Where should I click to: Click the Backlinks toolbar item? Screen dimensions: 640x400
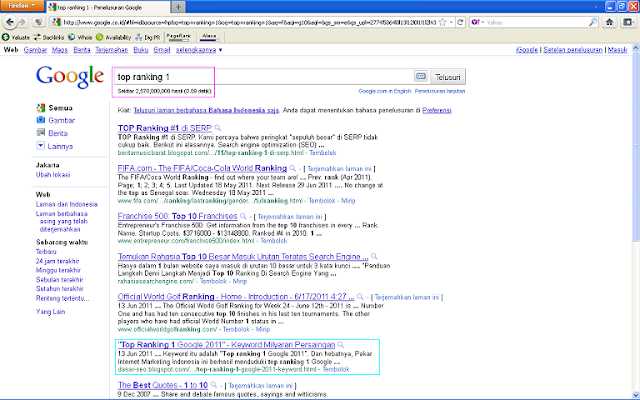click(x=49, y=37)
